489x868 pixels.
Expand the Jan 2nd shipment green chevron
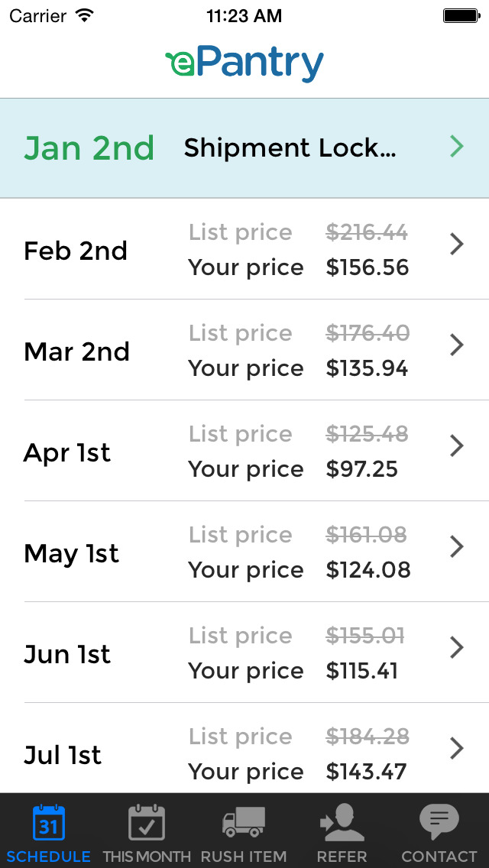pos(457,147)
